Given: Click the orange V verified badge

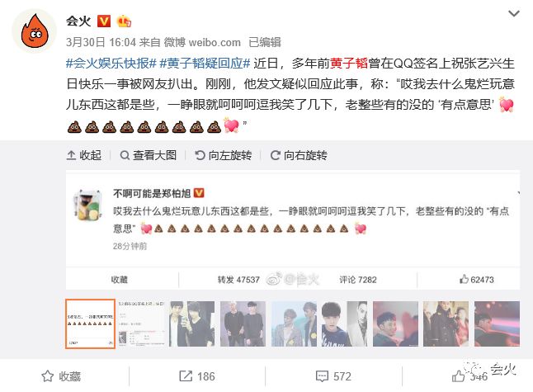Looking at the screenshot, I should pyautogui.click(x=104, y=21).
